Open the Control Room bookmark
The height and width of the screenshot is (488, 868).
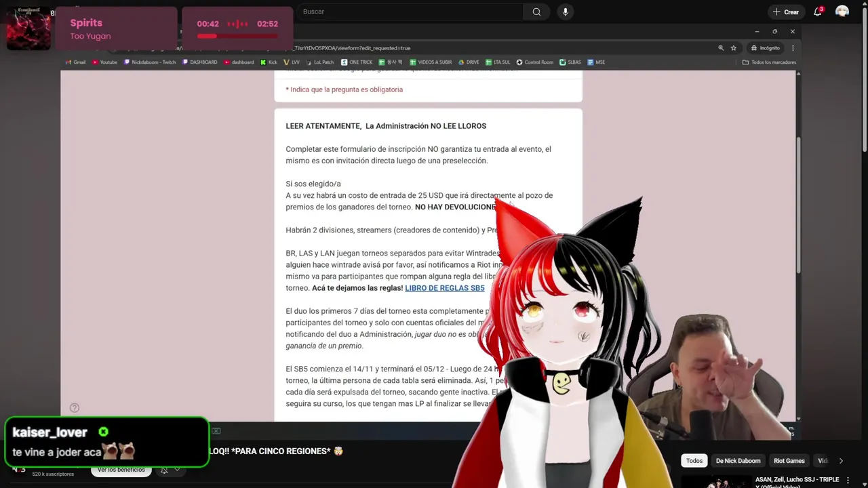pyautogui.click(x=534, y=62)
